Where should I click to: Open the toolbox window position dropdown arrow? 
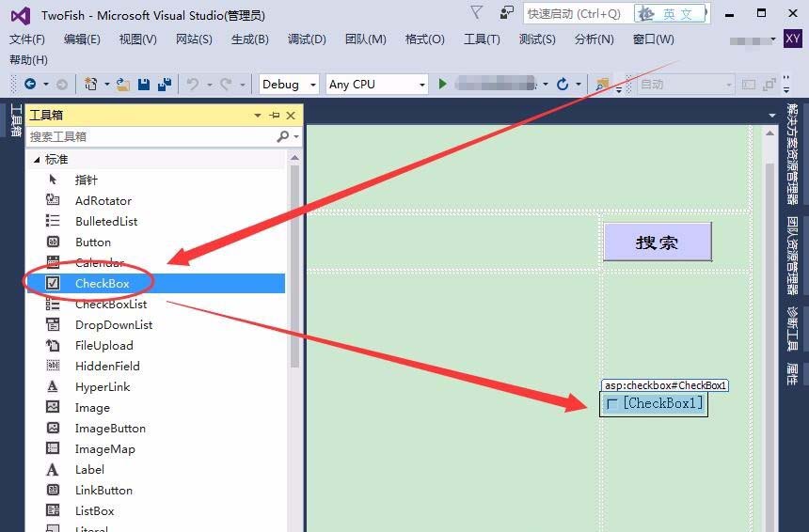(x=258, y=116)
